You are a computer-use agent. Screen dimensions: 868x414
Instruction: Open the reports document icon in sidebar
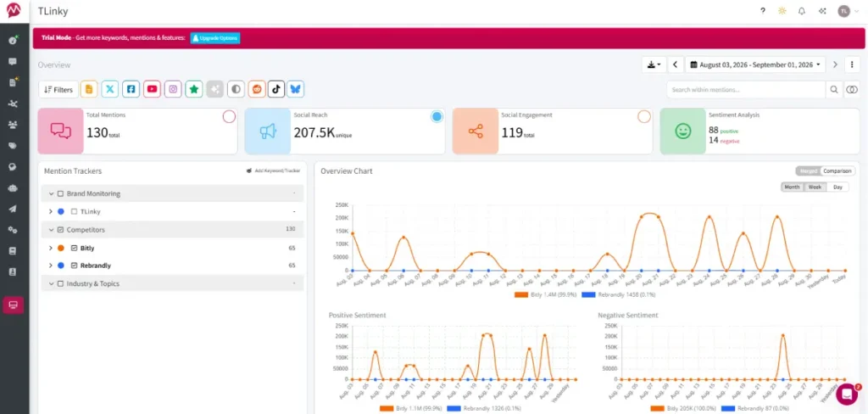coord(13,82)
